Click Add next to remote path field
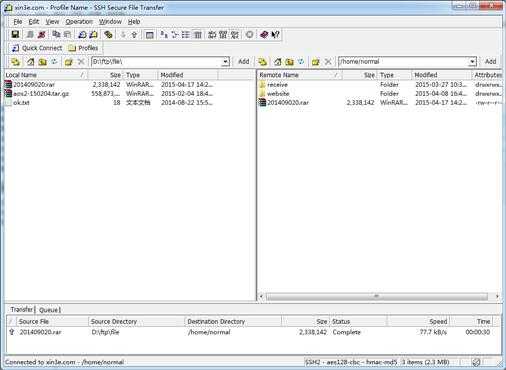Viewport: 506px width, 370px height. pyautogui.click(x=490, y=62)
